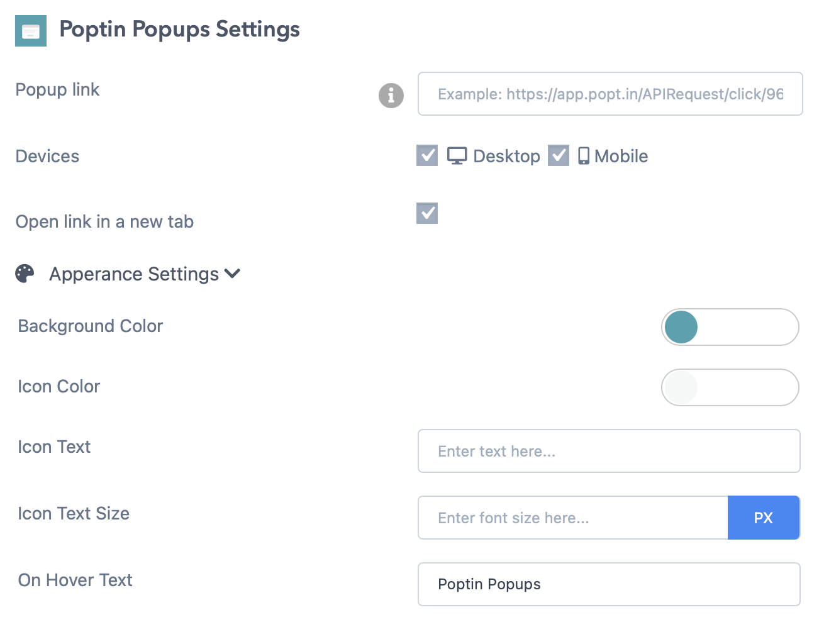
Task: Click the Desktop label text
Action: (506, 156)
